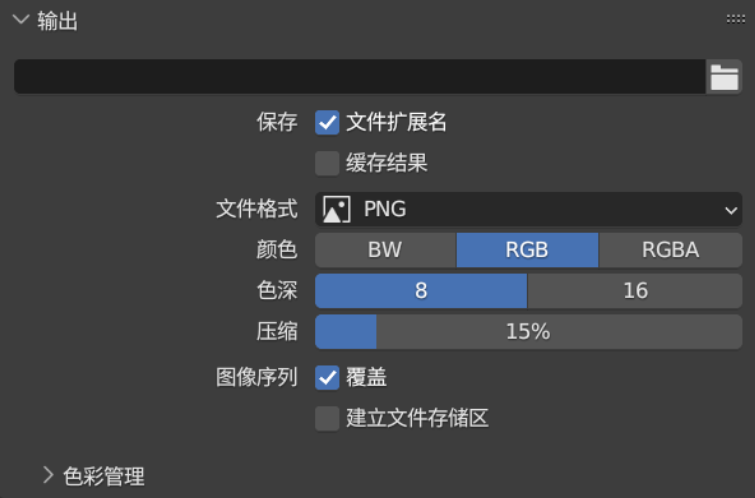The height and width of the screenshot is (498, 755).
Task: Click the 色彩管理 label
Action: point(104,476)
